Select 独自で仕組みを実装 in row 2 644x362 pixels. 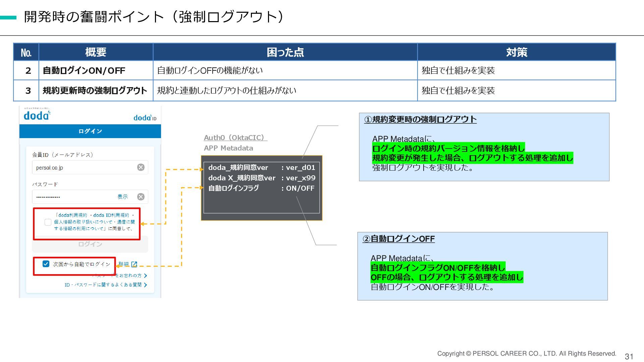tap(517, 70)
